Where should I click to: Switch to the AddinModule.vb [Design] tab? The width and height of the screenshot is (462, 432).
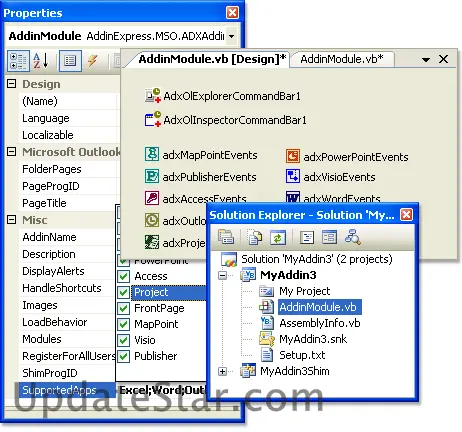pyautogui.click(x=212, y=59)
